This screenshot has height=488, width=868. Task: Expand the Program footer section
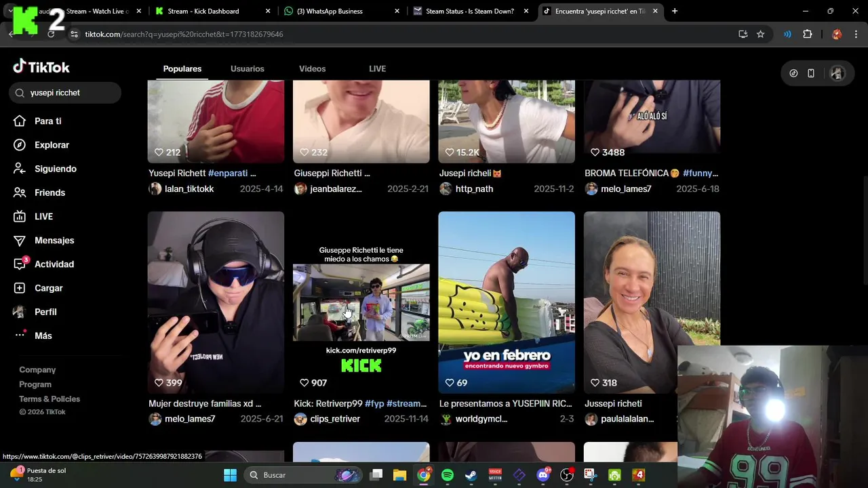(x=35, y=384)
